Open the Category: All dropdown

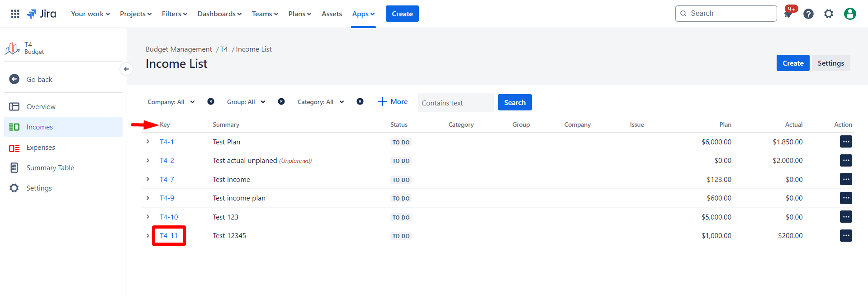click(321, 102)
